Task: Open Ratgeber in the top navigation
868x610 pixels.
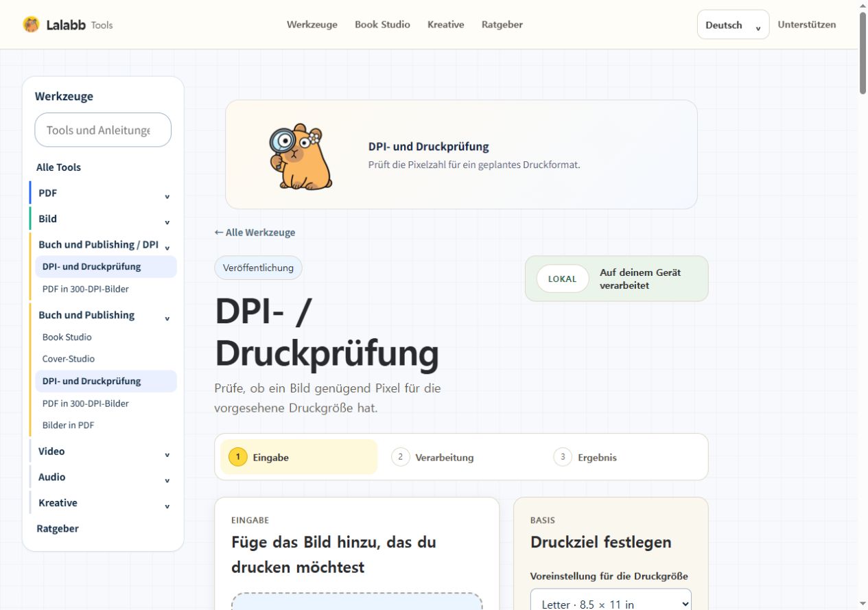Action: (x=502, y=25)
